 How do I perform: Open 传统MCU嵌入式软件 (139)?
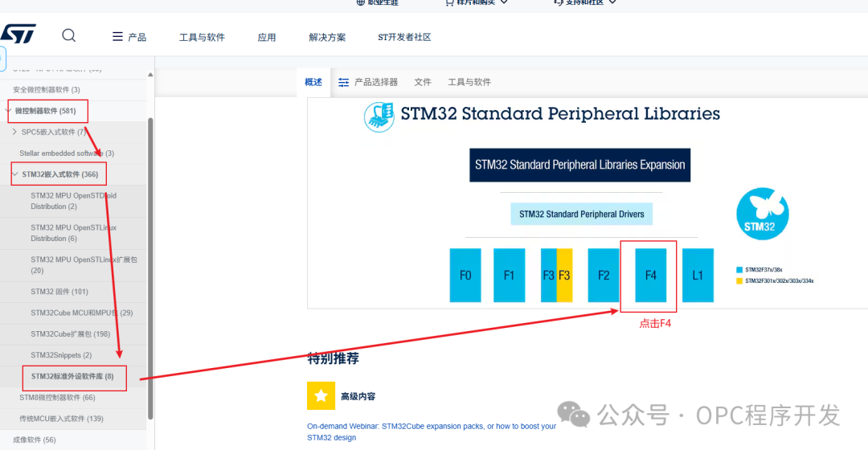click(x=61, y=419)
